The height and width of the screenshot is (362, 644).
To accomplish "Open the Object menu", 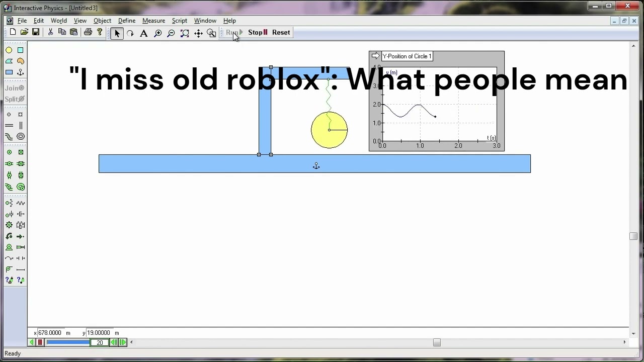I will [x=102, y=21].
